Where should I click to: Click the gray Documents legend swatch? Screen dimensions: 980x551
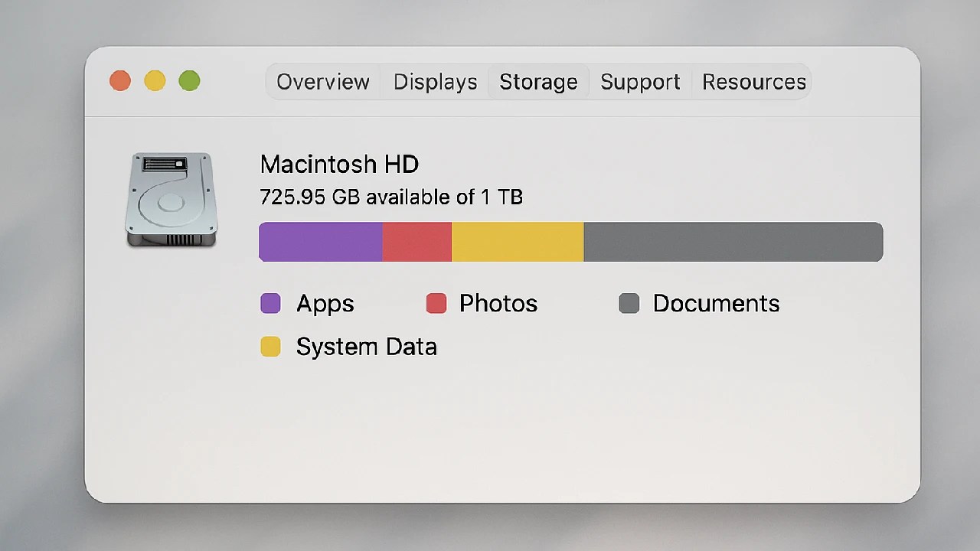629,304
